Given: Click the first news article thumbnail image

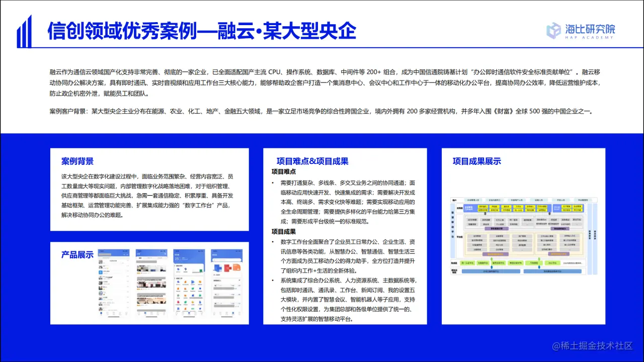Looking at the screenshot, I should pyautogui.click(x=151, y=268).
